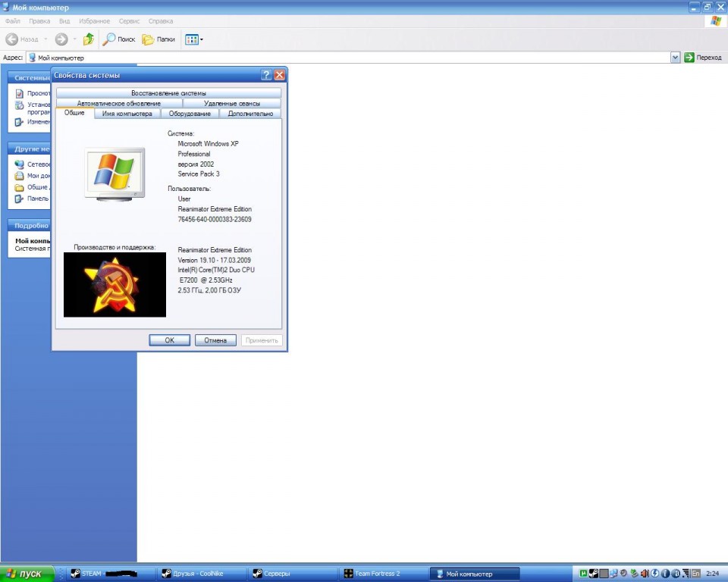Click the blue 'a' tray icon
The height and width of the screenshot is (582, 728).
pyautogui.click(x=676, y=574)
